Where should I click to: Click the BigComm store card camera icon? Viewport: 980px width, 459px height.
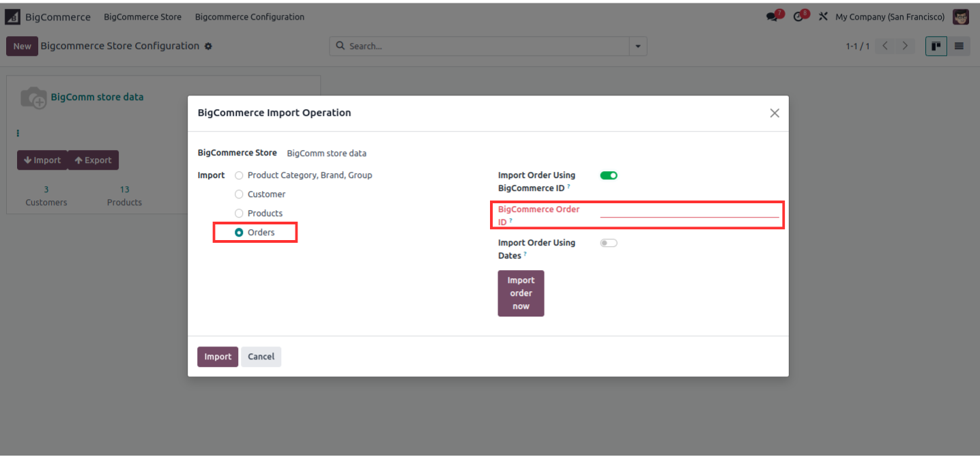(33, 98)
